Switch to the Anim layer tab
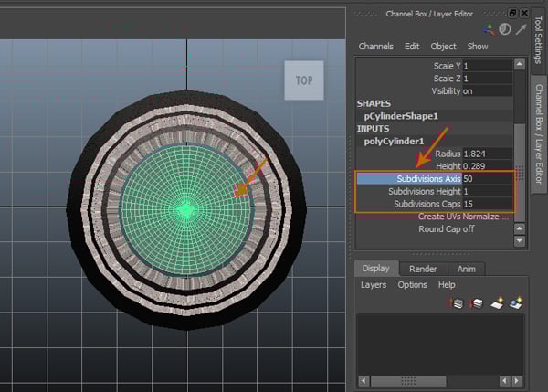 point(465,269)
